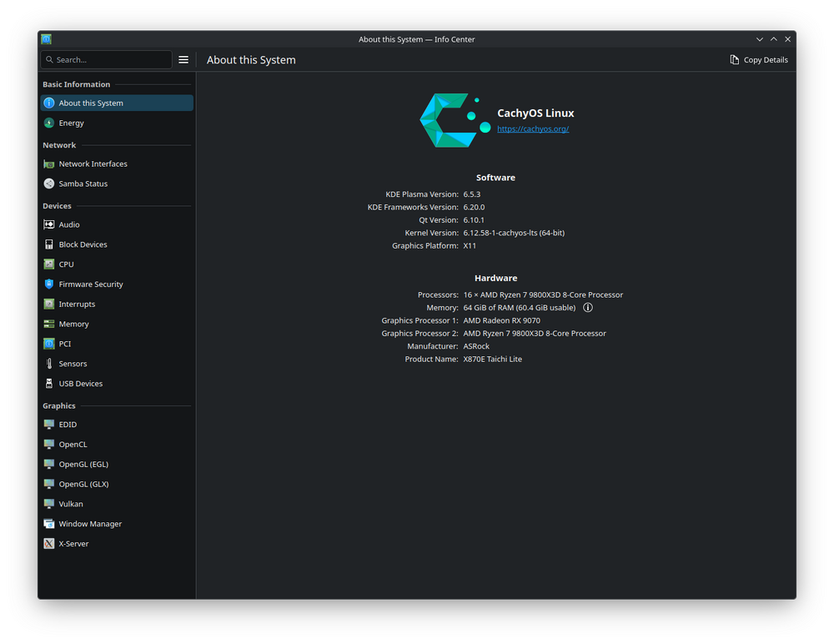The image size is (834, 644).
Task: Select the Sensors thermometer icon
Action: [x=49, y=364]
